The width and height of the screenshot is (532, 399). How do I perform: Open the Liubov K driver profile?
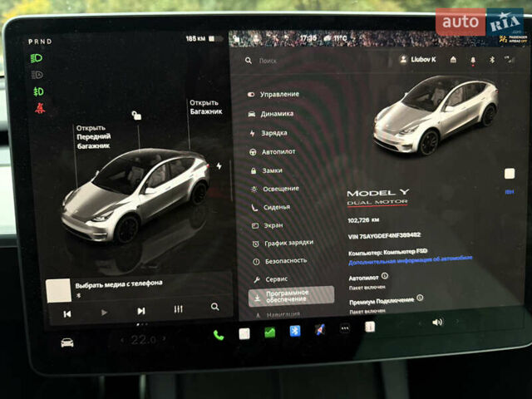pos(418,59)
